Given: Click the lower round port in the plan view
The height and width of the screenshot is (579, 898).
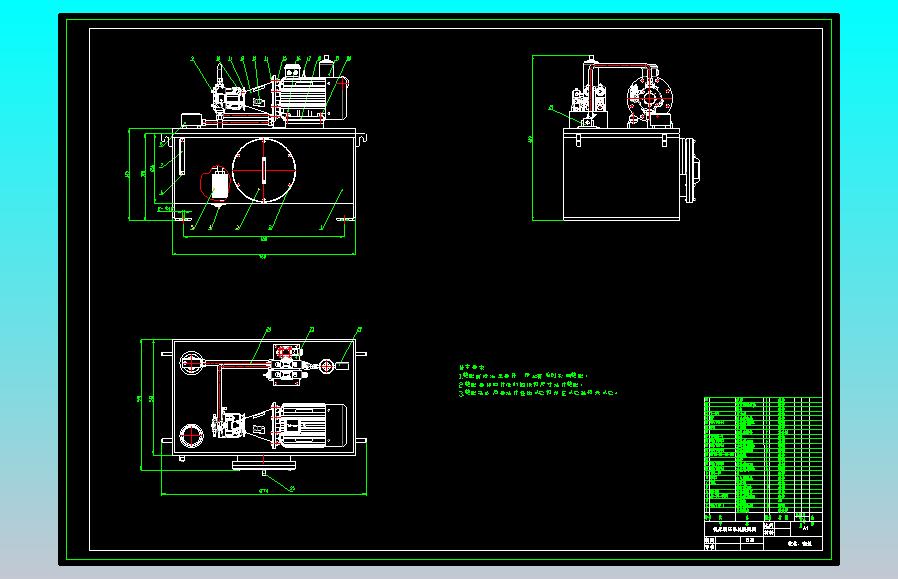Looking at the screenshot, I should coord(191,436).
